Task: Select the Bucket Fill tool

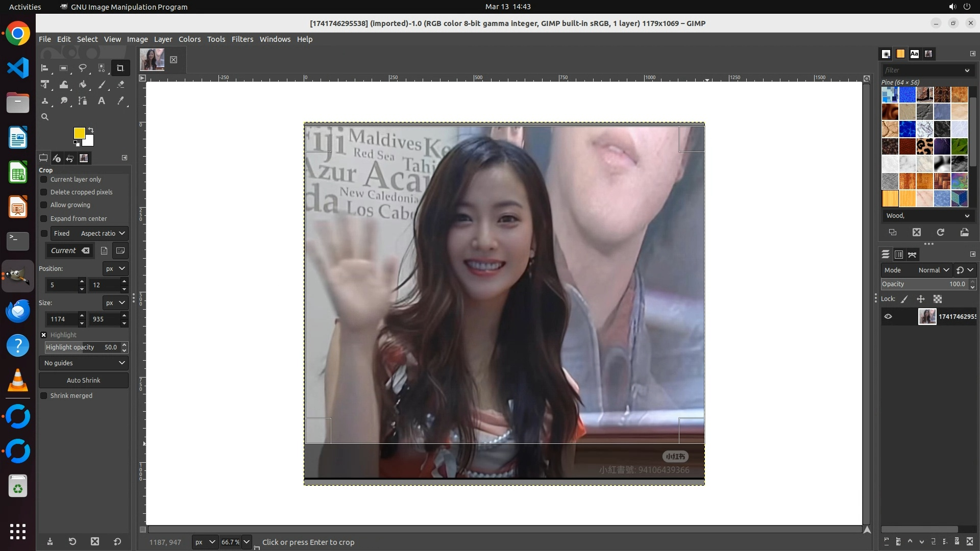Action: pos(83,85)
